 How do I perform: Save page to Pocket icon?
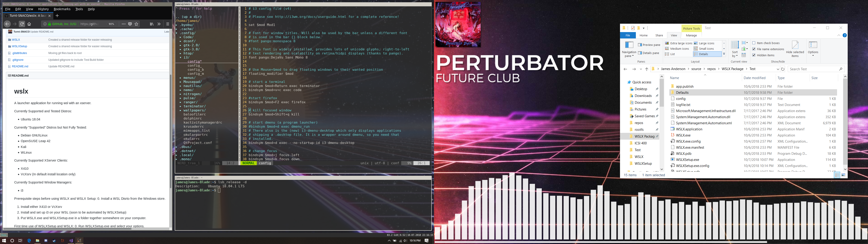tap(130, 24)
